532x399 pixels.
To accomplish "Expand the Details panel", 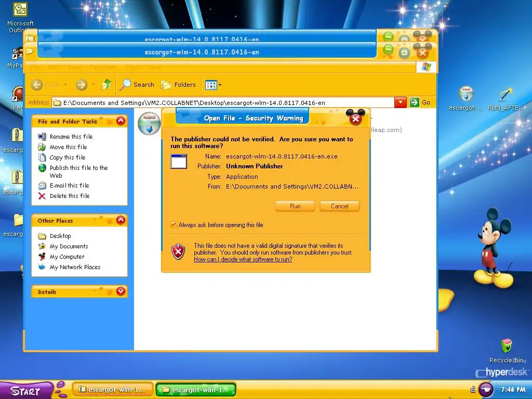I will 121,291.
